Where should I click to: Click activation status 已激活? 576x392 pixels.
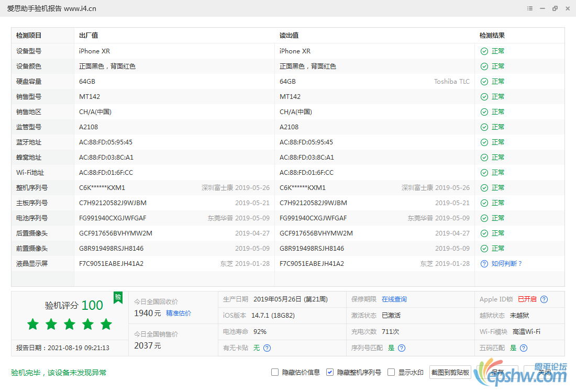(391, 316)
